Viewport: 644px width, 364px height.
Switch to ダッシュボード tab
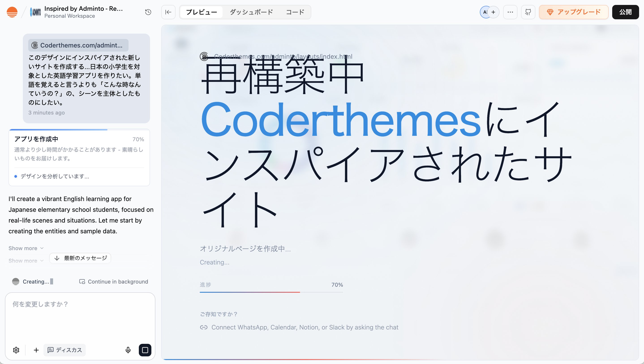tap(251, 12)
